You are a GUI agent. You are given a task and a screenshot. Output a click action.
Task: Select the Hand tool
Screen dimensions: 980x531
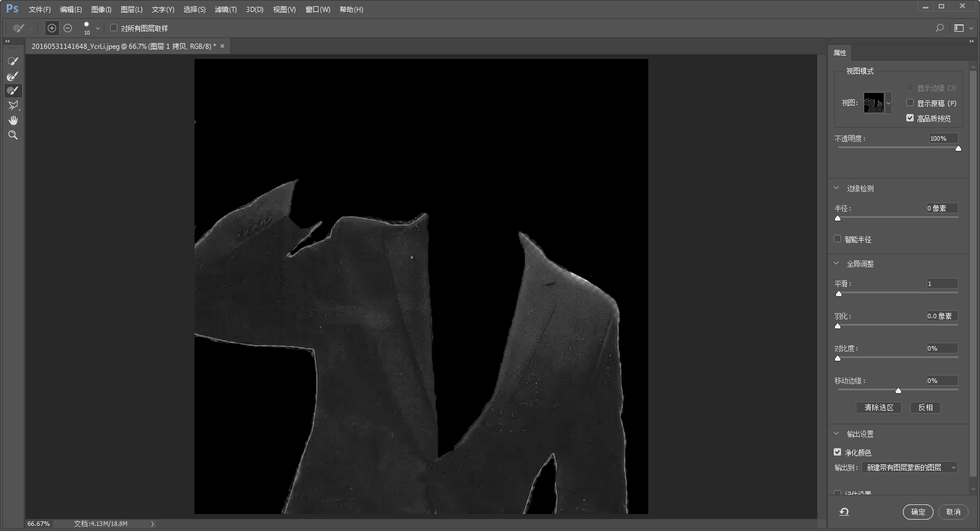[x=12, y=120]
